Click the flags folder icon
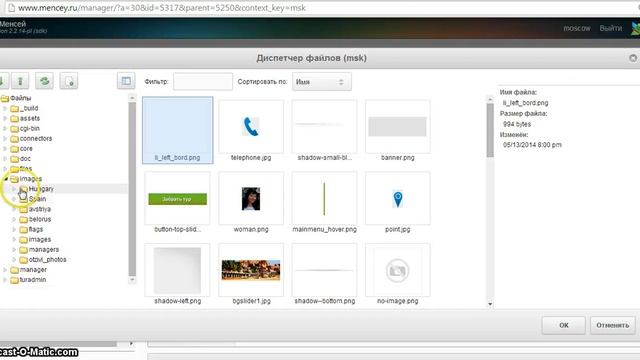This screenshot has height=360, width=640. 24,229
